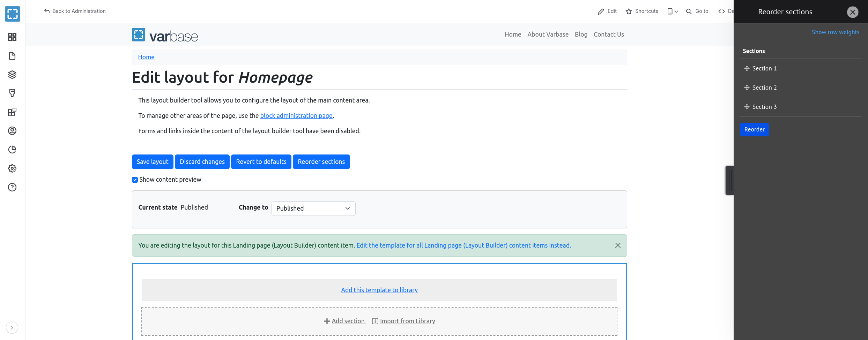Open the People user icon in sidebar
Screen dimensions: 868x340
click(x=12, y=131)
